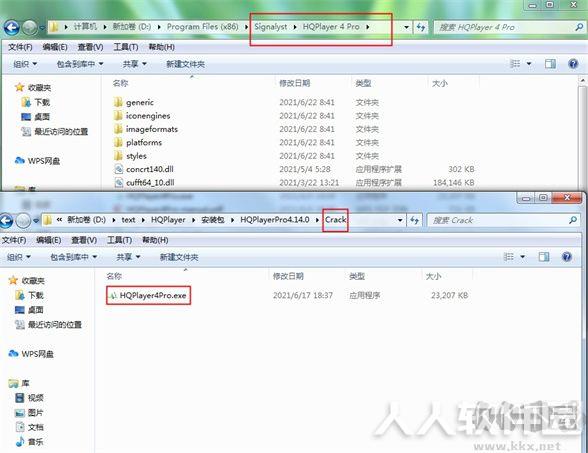Click the change view icon in the Crack window
This screenshot has width=588, height=453.
click(x=508, y=257)
